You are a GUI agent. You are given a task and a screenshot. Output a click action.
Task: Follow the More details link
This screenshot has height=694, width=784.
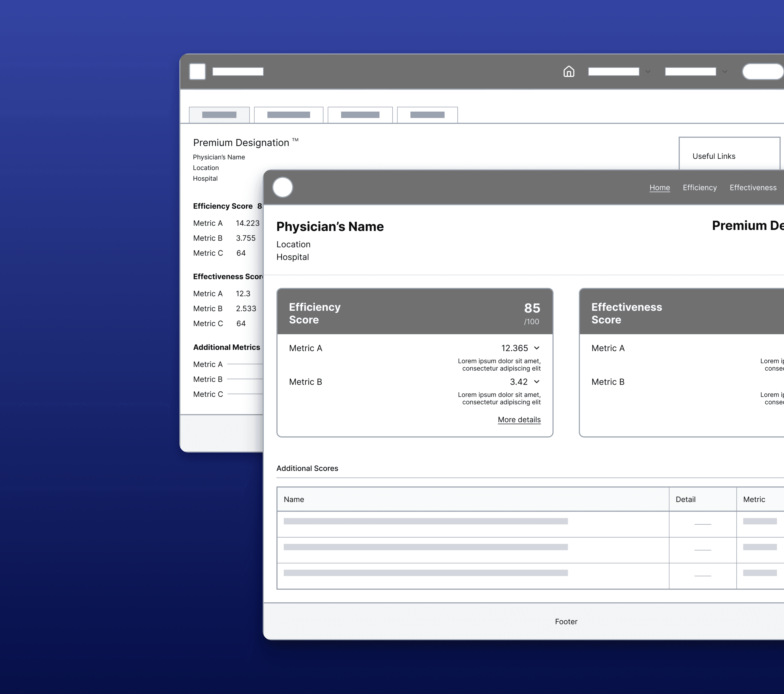(519, 419)
